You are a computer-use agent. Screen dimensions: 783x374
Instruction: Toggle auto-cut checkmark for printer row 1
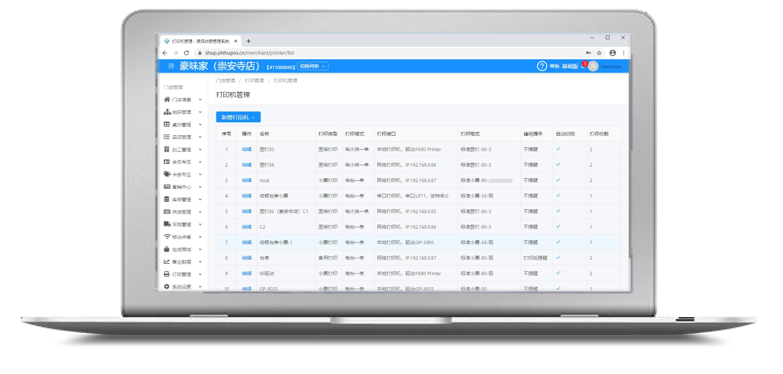pyautogui.click(x=558, y=149)
